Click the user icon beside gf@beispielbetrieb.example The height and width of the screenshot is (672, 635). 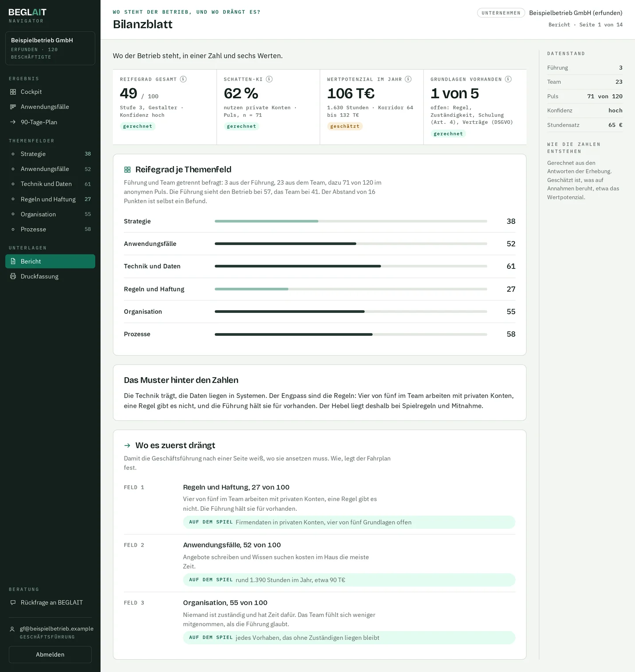pyautogui.click(x=12, y=629)
